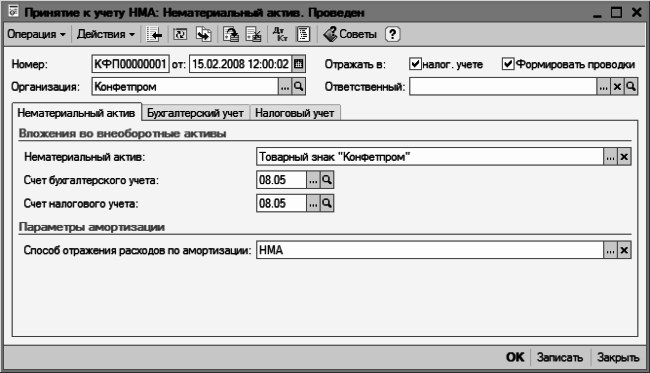Click magnifier for Счет бухгалтерского учета
The image size is (650, 373).
coord(327,180)
